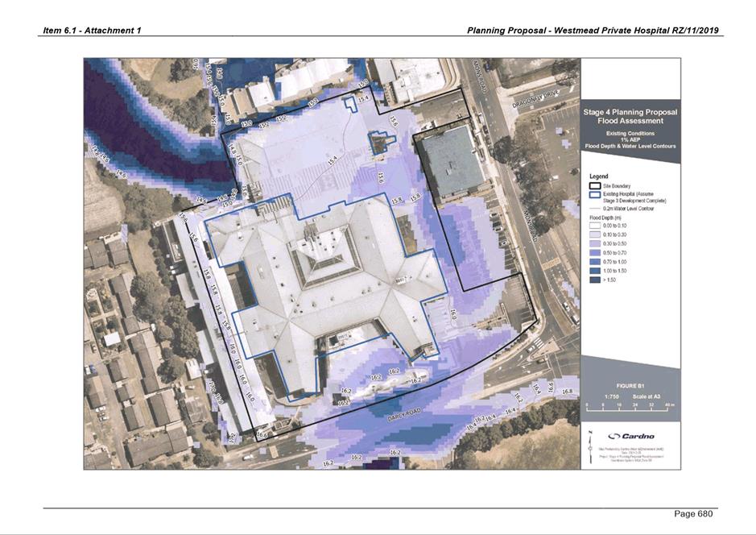Pick the 0.10 to 0.30 depth swatch
The image size is (756, 535).
pos(595,234)
